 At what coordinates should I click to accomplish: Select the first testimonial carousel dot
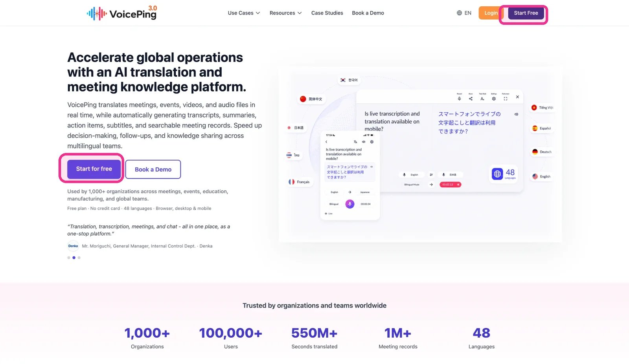(69, 258)
